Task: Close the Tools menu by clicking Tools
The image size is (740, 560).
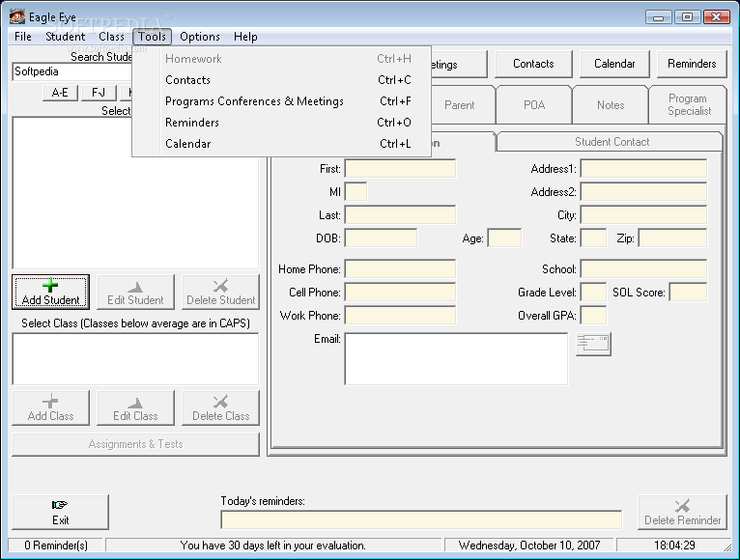Action: coord(152,37)
